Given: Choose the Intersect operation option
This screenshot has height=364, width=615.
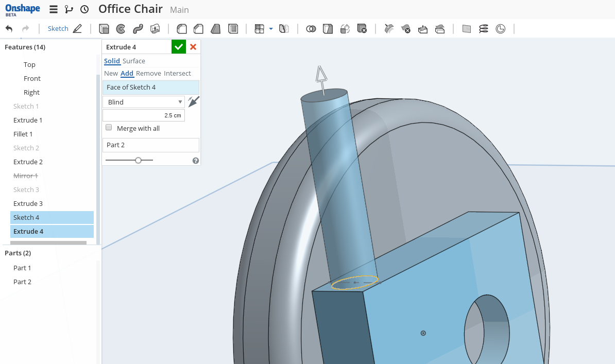Looking at the screenshot, I should pos(177,73).
